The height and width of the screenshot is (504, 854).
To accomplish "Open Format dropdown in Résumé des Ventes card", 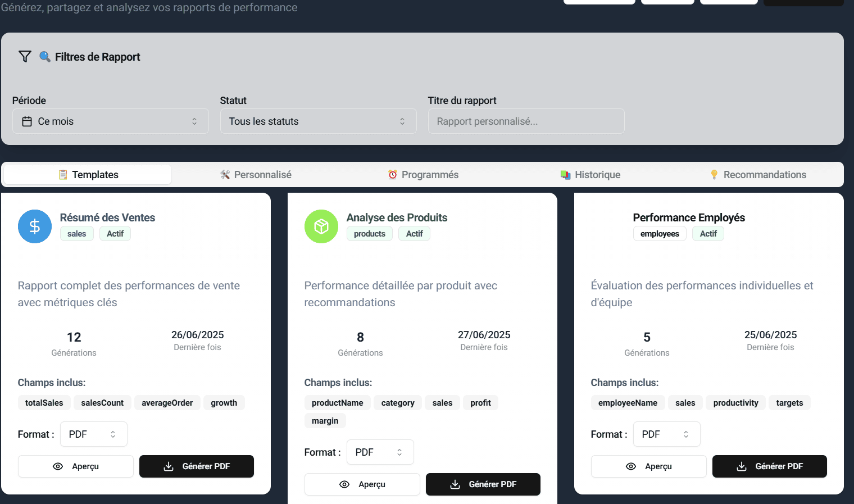I will (x=94, y=434).
